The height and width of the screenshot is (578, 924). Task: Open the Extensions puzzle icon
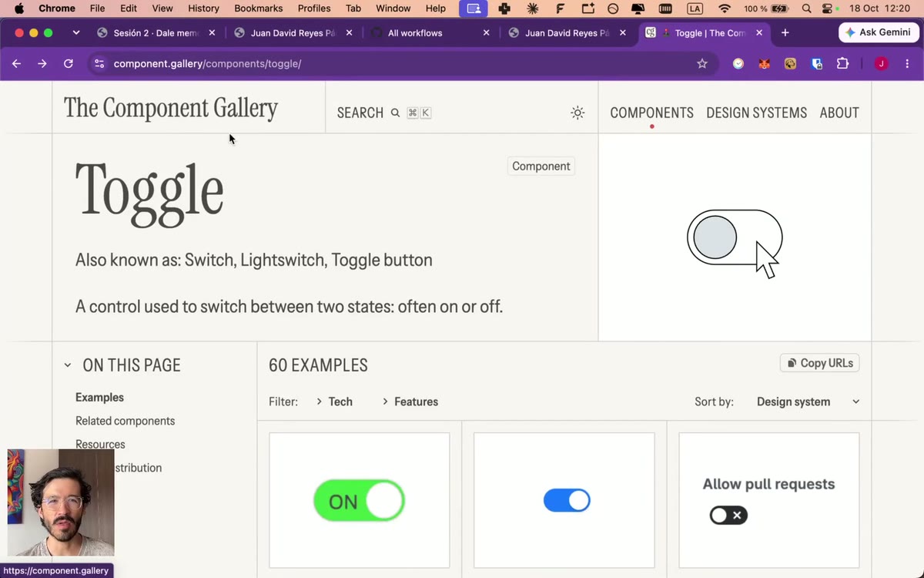click(x=843, y=64)
